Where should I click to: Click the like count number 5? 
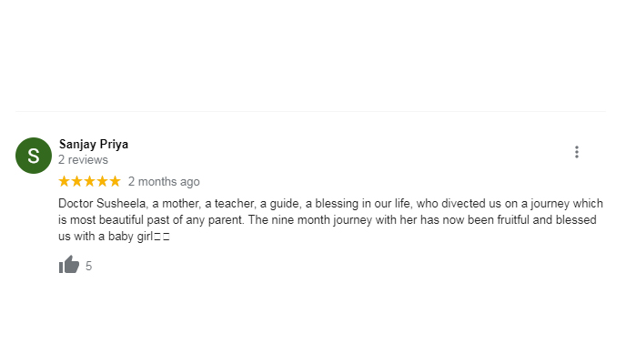pos(88,267)
